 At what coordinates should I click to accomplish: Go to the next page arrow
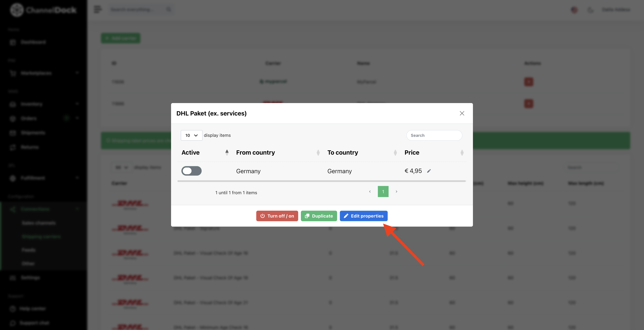[396, 192]
